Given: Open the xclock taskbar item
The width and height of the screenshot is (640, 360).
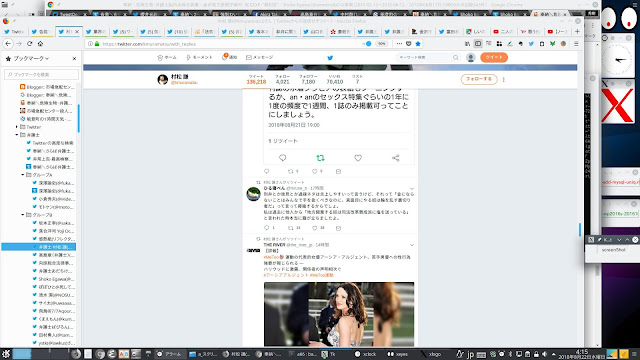Looking at the screenshot, I should (366, 354).
